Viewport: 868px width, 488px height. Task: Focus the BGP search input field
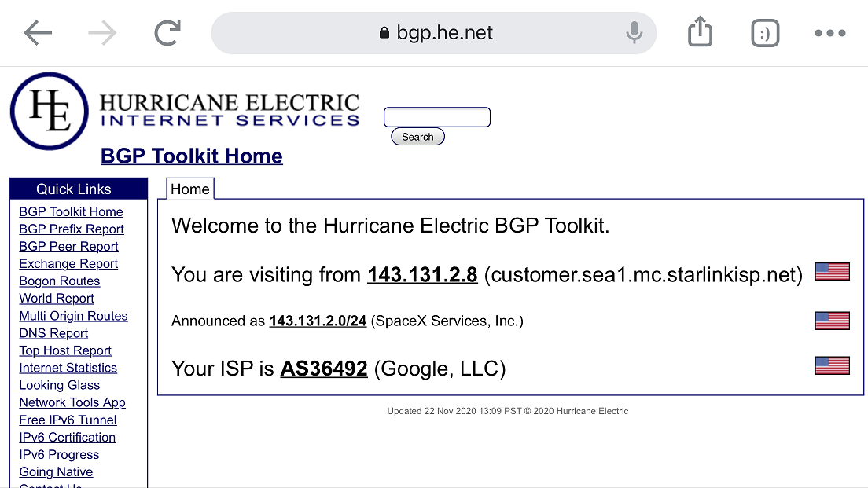(437, 117)
